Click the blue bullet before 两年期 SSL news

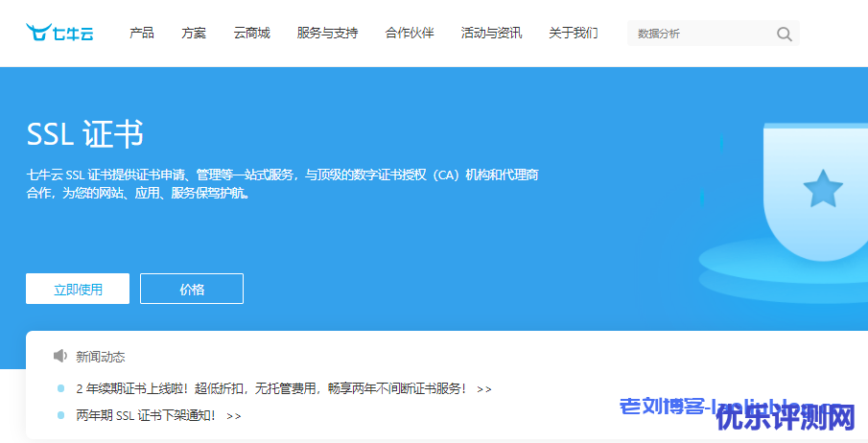pyautogui.click(x=60, y=416)
